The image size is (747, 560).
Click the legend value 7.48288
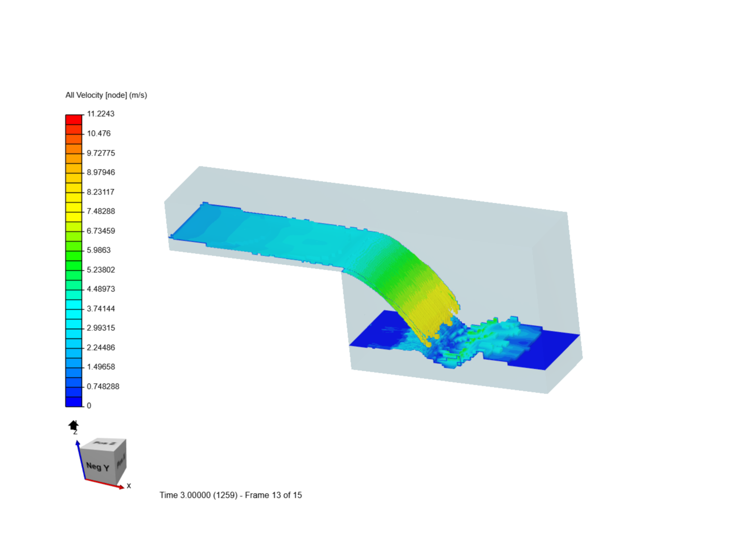101,211
